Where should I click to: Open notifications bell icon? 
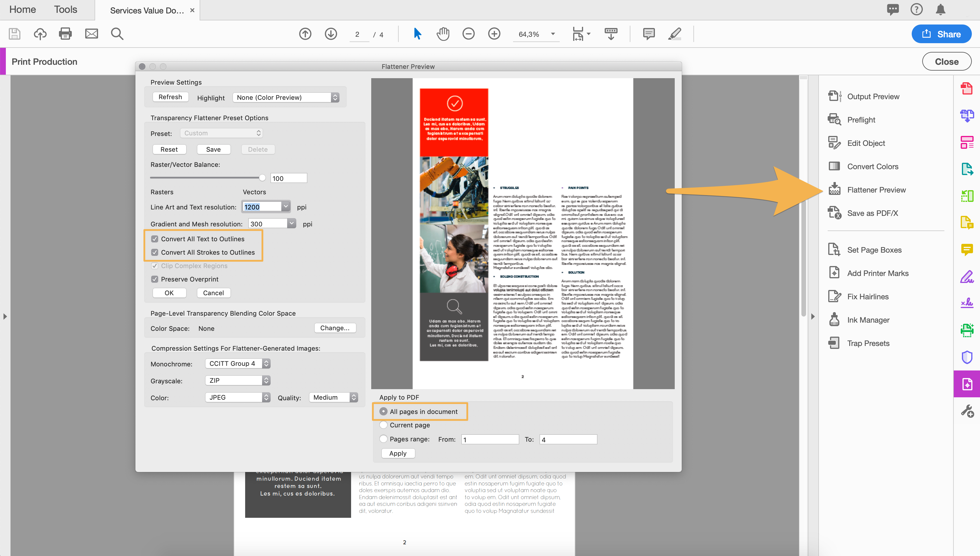[941, 10]
